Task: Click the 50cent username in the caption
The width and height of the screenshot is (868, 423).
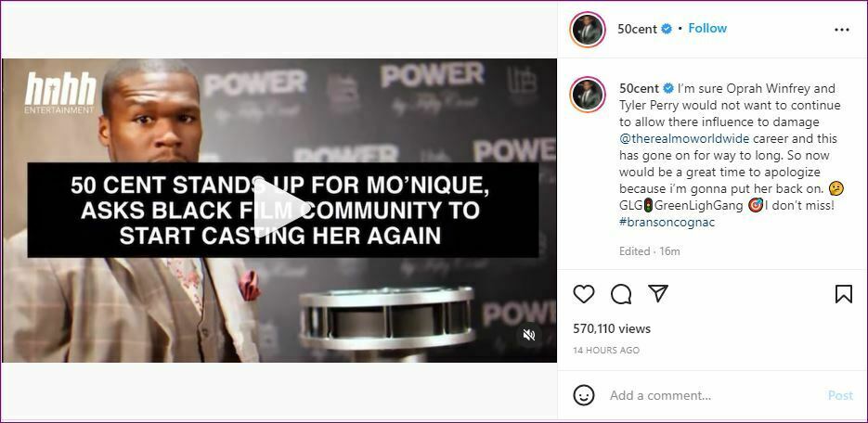Action: (x=639, y=88)
